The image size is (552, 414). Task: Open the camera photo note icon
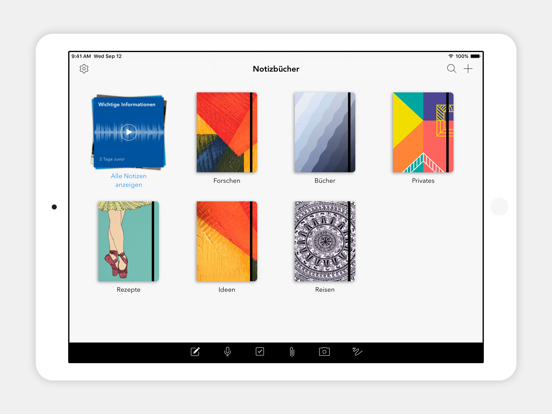point(324,351)
